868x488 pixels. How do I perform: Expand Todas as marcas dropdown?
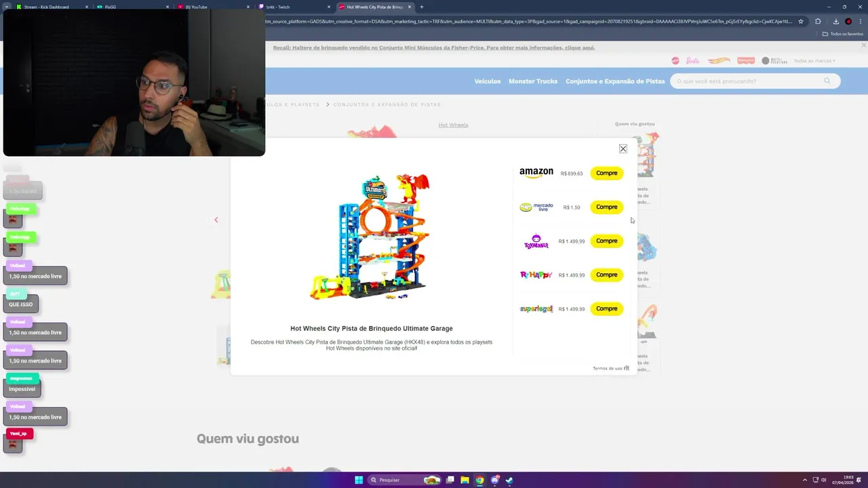[814, 61]
